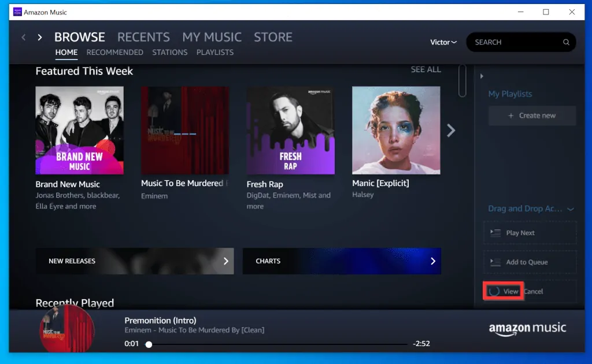Click 'Eminem' under Music To Be Murdered

click(x=154, y=196)
